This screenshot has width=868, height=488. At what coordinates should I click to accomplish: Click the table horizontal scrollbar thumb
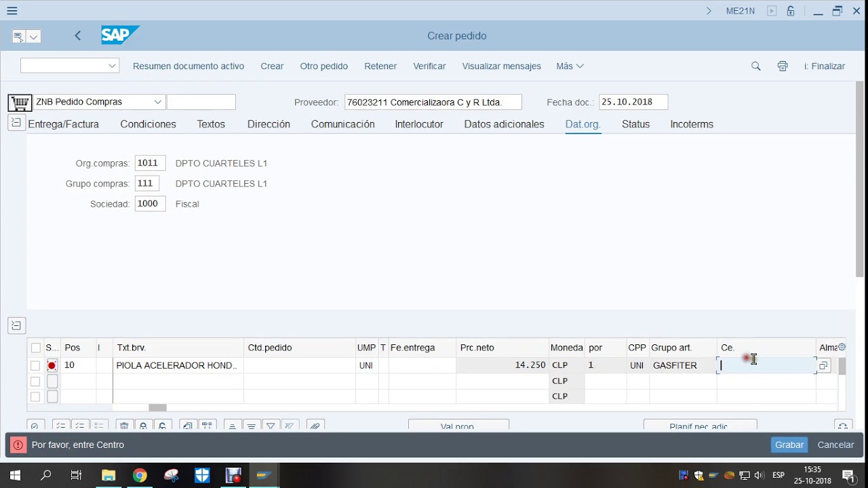(x=157, y=407)
